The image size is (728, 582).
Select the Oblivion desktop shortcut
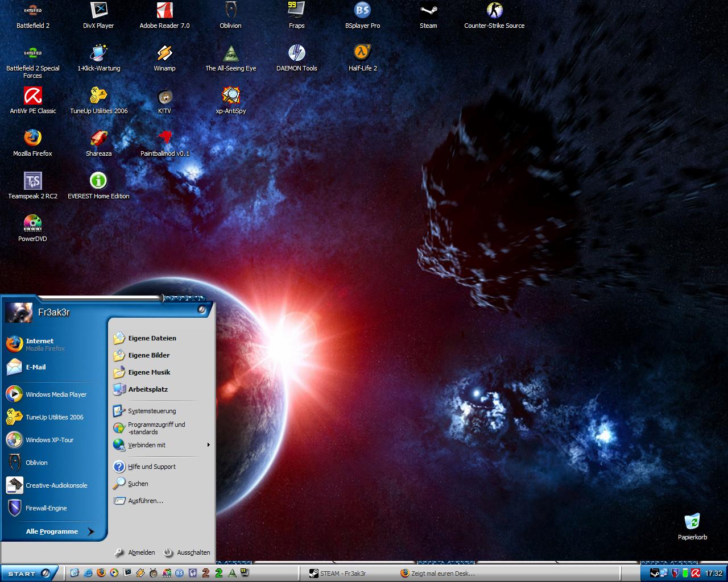[x=230, y=15]
